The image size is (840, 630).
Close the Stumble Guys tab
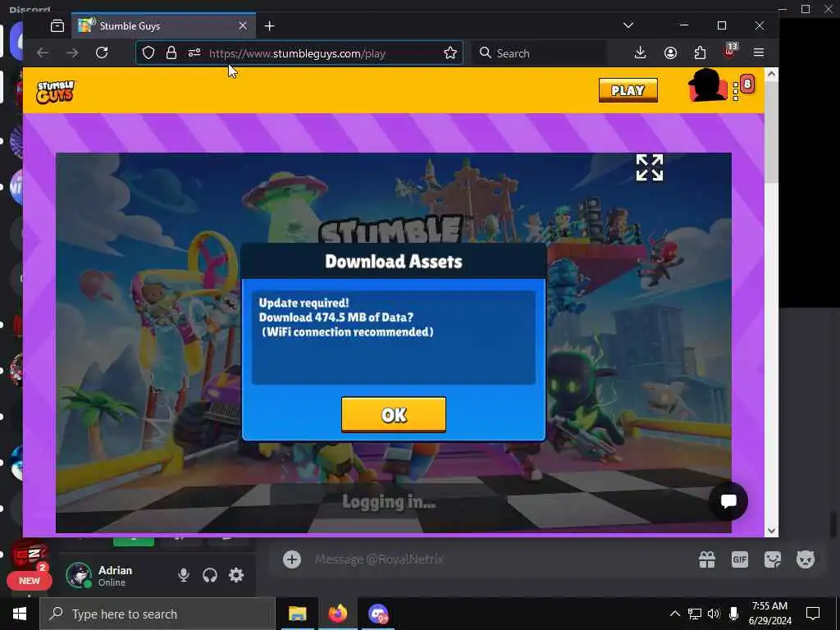pos(243,25)
